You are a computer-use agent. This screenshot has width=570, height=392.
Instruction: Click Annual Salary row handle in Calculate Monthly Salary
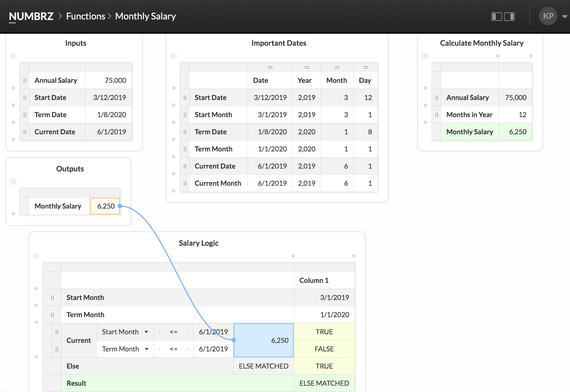[437, 97]
